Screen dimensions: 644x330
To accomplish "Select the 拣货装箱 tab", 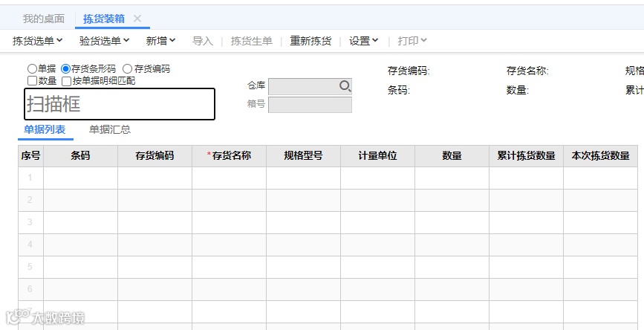I will [x=104, y=19].
